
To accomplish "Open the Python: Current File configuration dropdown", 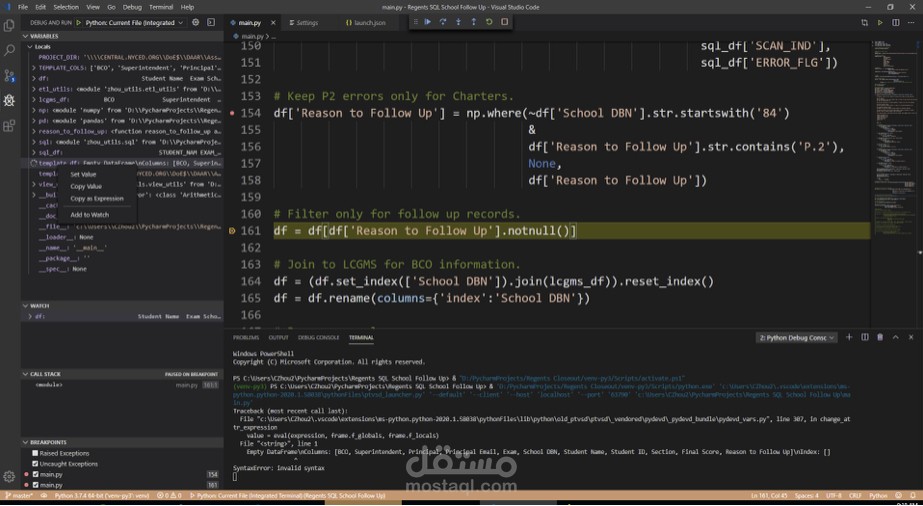I will (130, 22).
